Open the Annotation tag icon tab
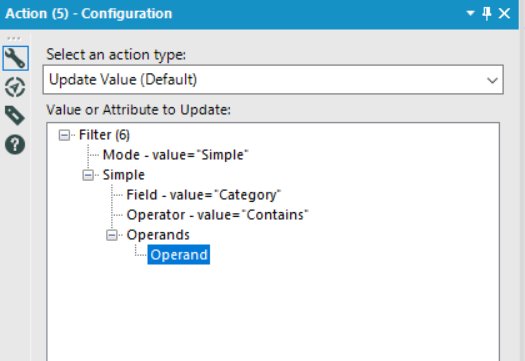The width and height of the screenshot is (525, 361). pyautogui.click(x=15, y=116)
